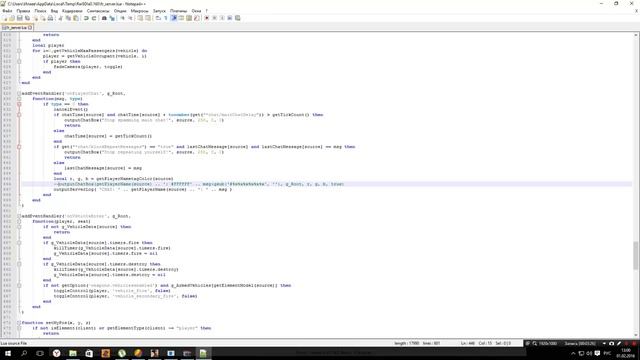Zoom in using the toolbar icon

(122, 18)
